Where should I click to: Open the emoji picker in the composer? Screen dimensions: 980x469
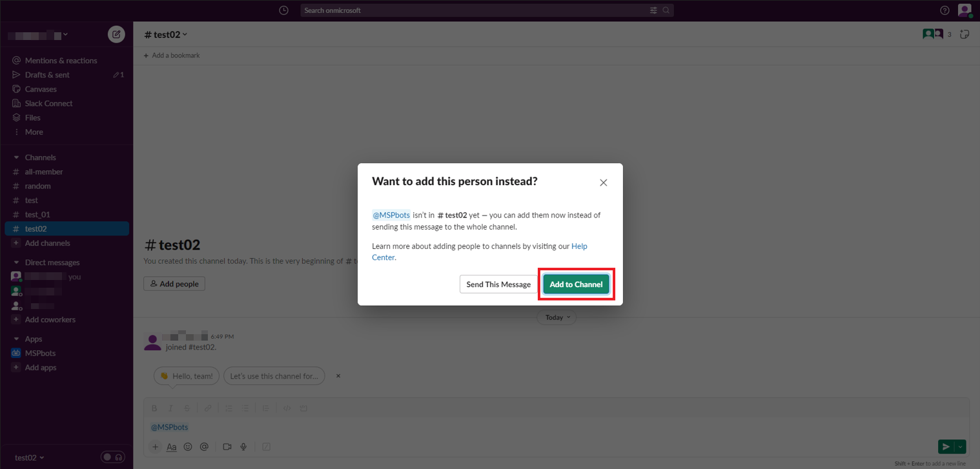coord(188,446)
